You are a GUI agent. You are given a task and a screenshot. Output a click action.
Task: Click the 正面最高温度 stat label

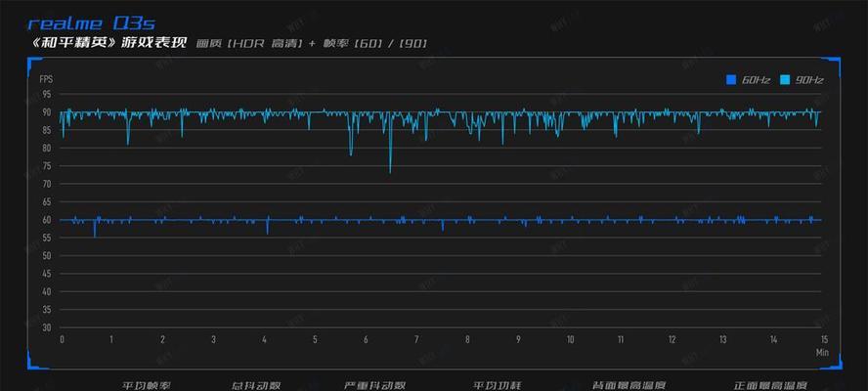(x=770, y=385)
